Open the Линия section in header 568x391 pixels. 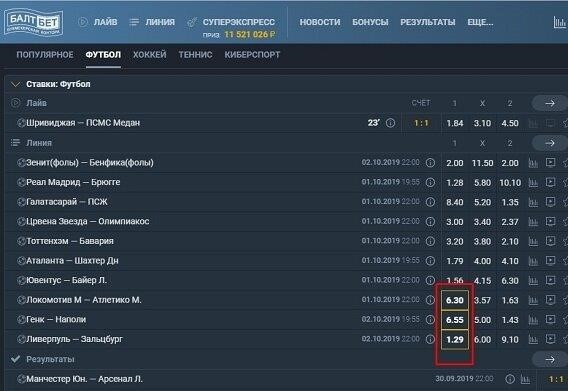(x=152, y=22)
